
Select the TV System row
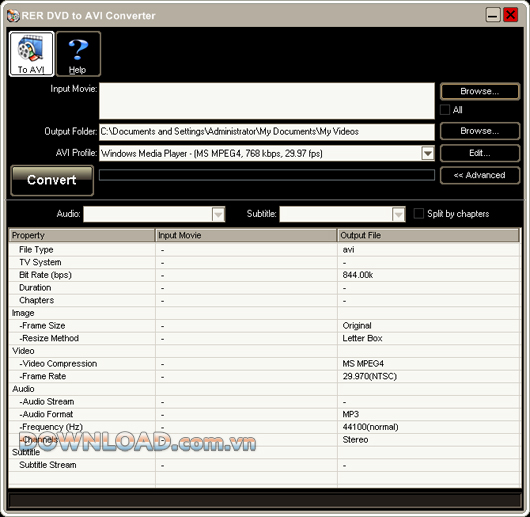click(x=264, y=263)
